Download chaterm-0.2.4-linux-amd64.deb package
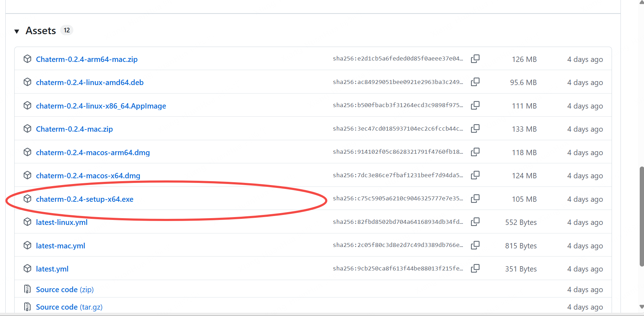This screenshot has height=316, width=644. pos(90,83)
